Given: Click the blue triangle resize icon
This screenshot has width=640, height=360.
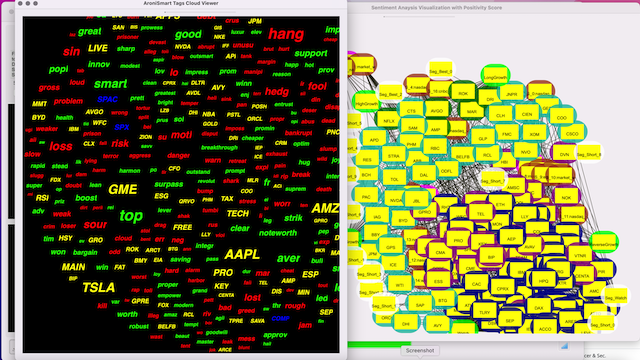Looking at the screenshot, I should (x=564, y=346).
